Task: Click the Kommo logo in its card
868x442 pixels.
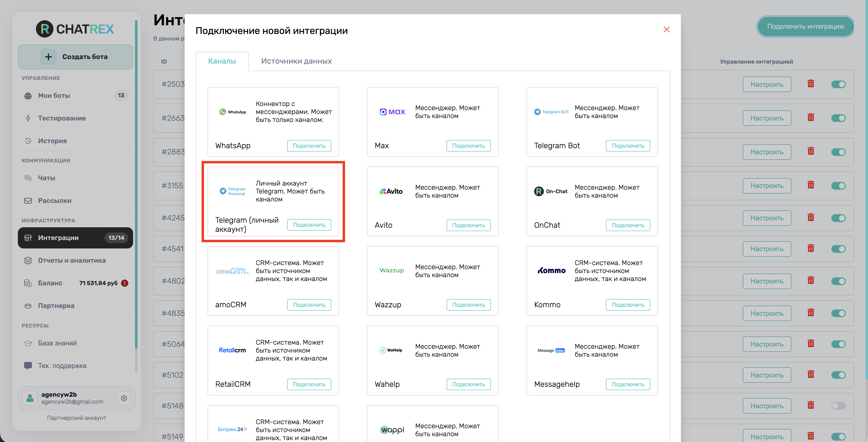Action: click(552, 270)
